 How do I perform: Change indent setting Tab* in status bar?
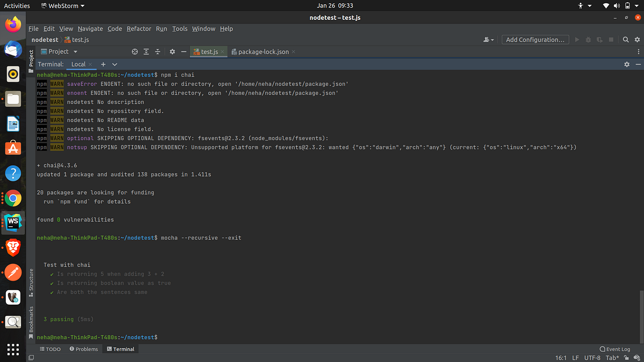[612, 358]
